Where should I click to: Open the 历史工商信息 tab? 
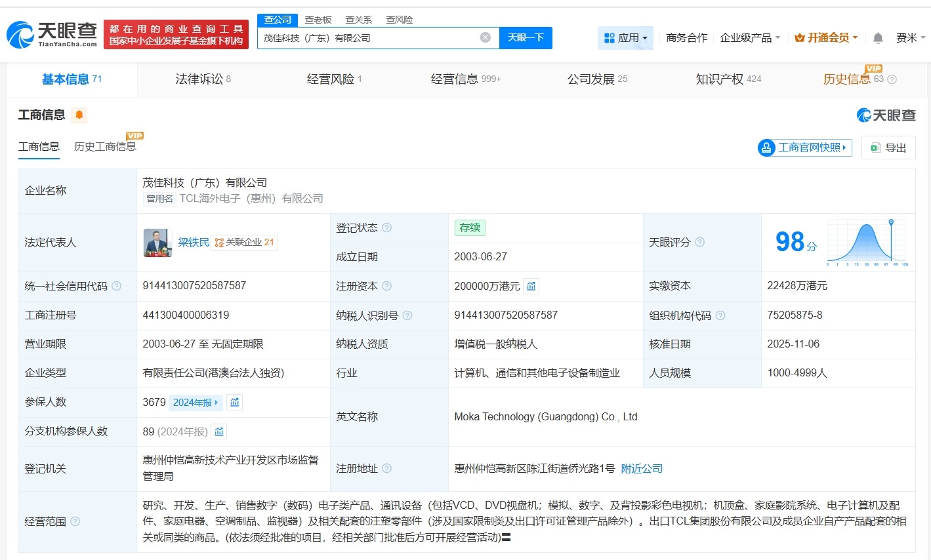[104, 146]
